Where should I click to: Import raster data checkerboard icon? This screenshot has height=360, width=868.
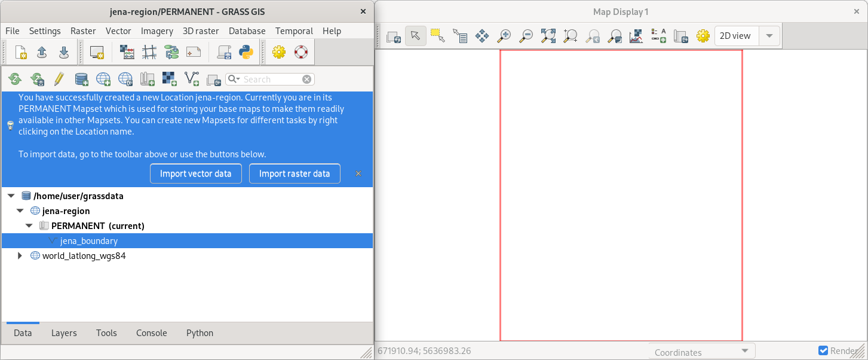tap(170, 79)
